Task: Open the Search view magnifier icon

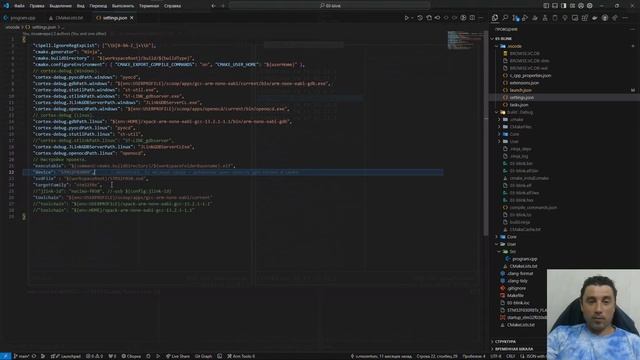Action: [x=505, y=18]
